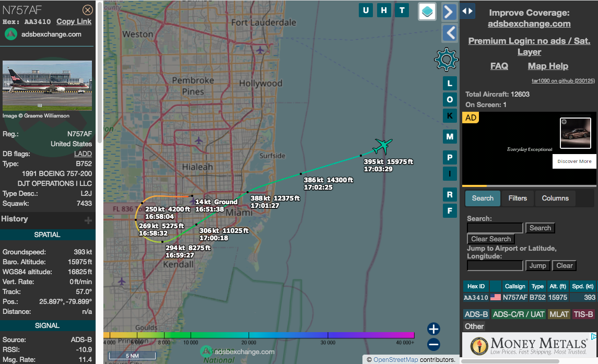Click the right chevron arrow button
Screen dimensions: 598x364
[x=450, y=12]
